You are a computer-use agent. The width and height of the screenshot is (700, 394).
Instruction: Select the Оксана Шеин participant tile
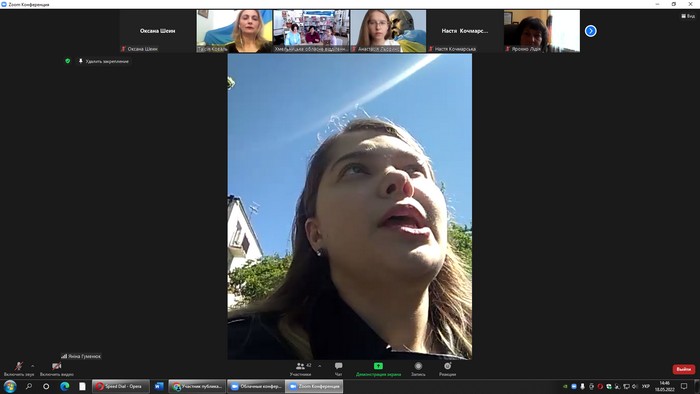click(158, 31)
